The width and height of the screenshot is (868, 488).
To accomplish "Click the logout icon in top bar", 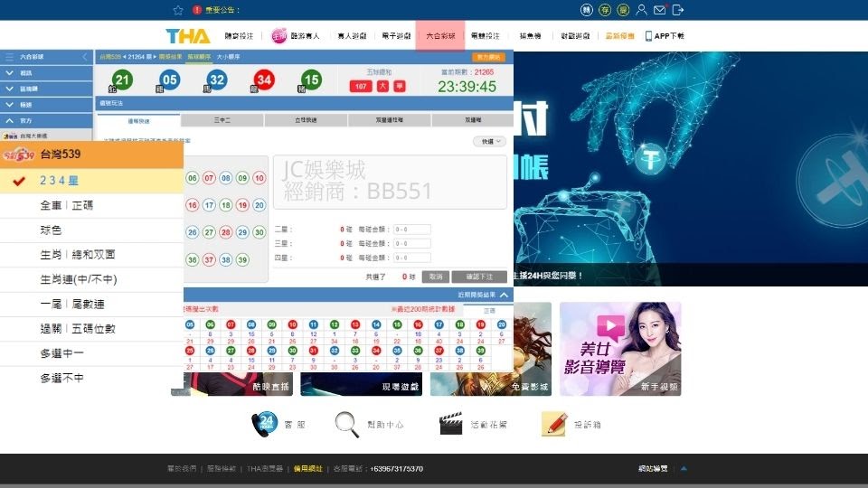I will coord(678,10).
